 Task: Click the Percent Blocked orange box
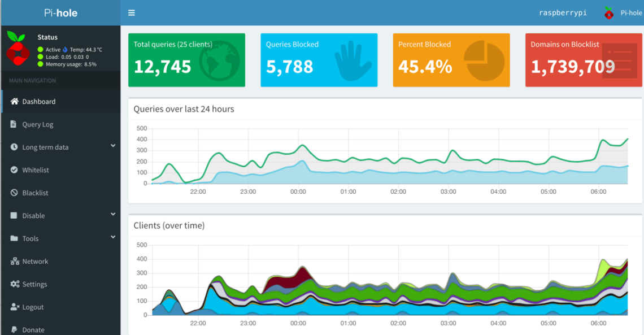pyautogui.click(x=451, y=60)
